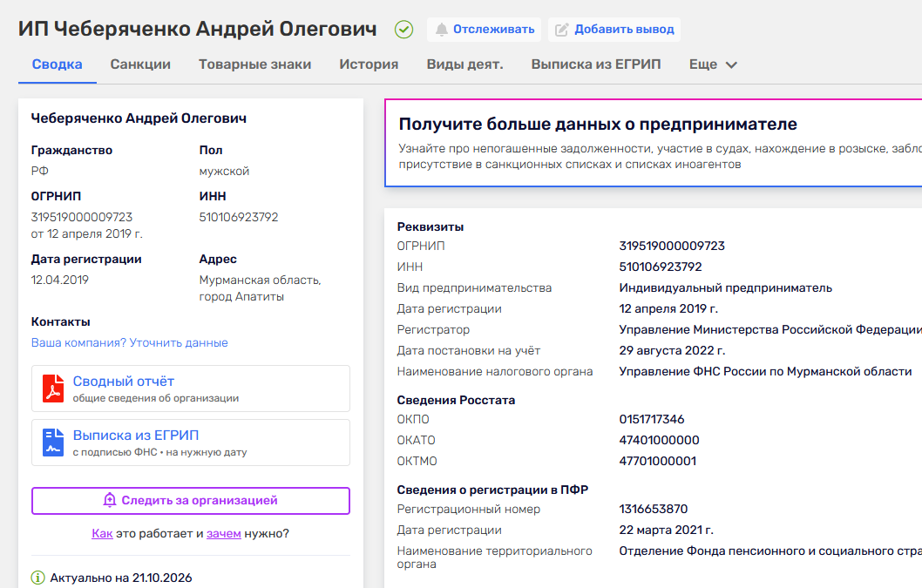
Task: Click the Регистратор value Управление Министерства
Action: [x=770, y=330]
